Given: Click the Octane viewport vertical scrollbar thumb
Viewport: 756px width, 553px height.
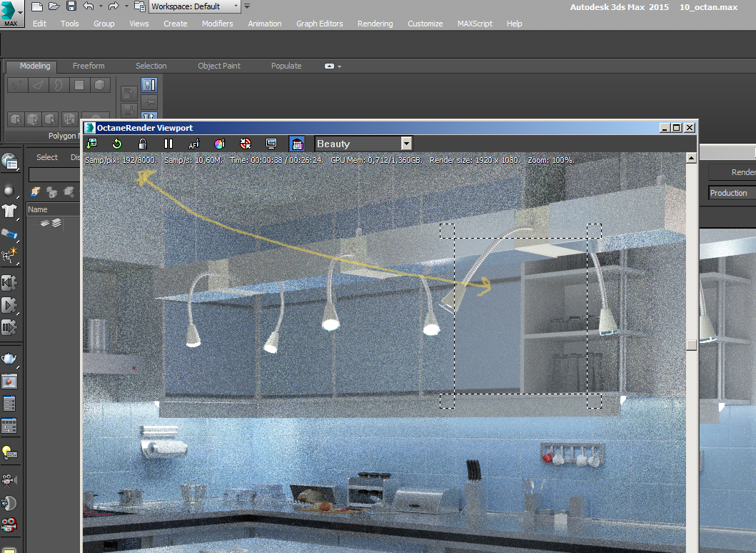Looking at the screenshot, I should point(691,344).
